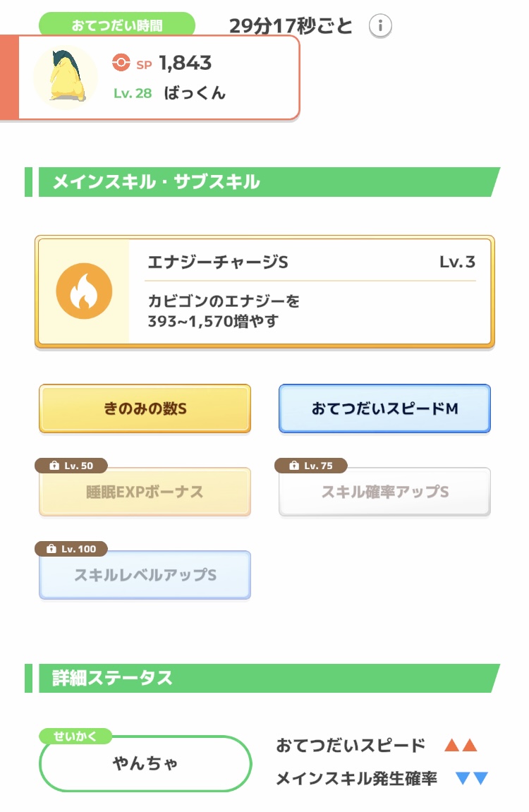Open the エナジーチャージS main skill card
The height and width of the screenshot is (812, 529).
click(x=264, y=291)
